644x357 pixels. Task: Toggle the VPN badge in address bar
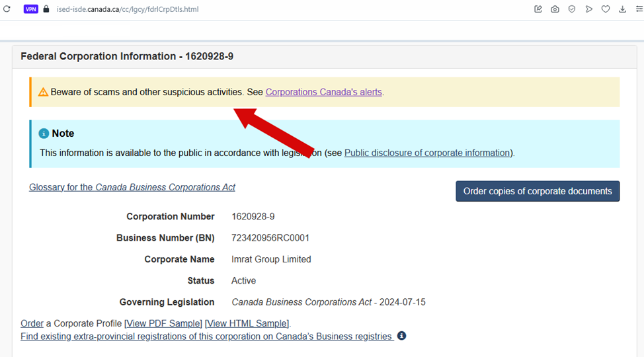[x=30, y=9]
